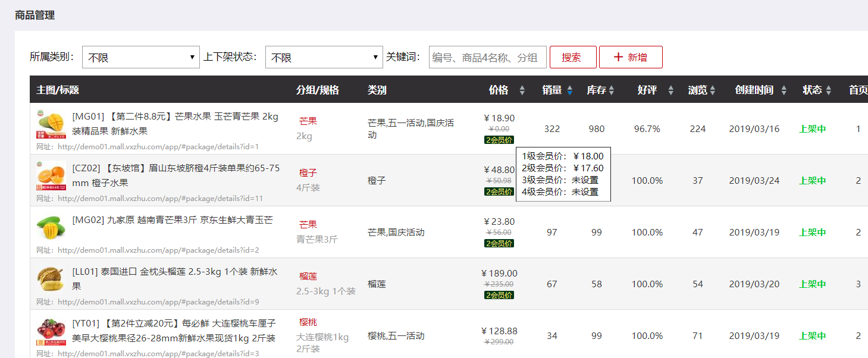Click the YT01 cherry product thumbnail
This screenshot has height=358, width=868.
51,331
